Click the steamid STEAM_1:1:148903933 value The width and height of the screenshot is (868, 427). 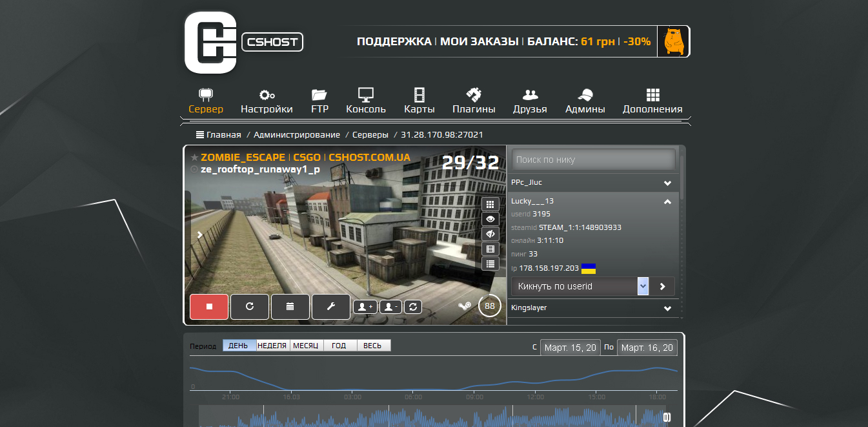click(x=580, y=227)
